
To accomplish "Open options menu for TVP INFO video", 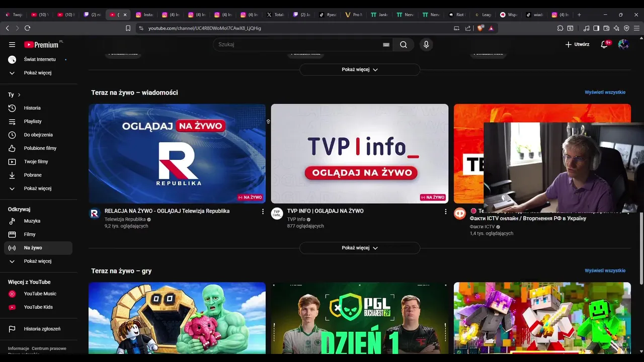I will (x=445, y=212).
